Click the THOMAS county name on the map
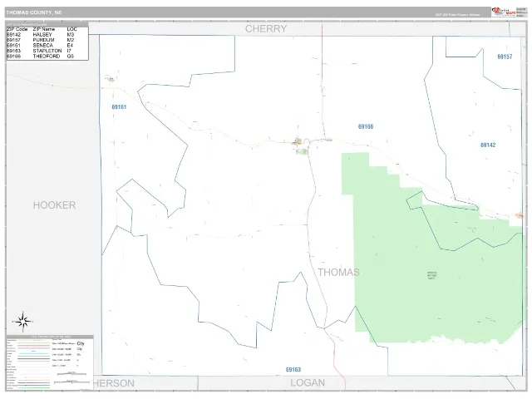The width and height of the screenshot is (532, 399). 338,272
